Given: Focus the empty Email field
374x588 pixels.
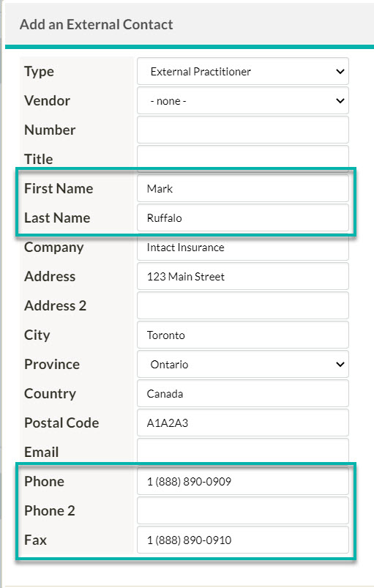Looking at the screenshot, I should 243,450.
